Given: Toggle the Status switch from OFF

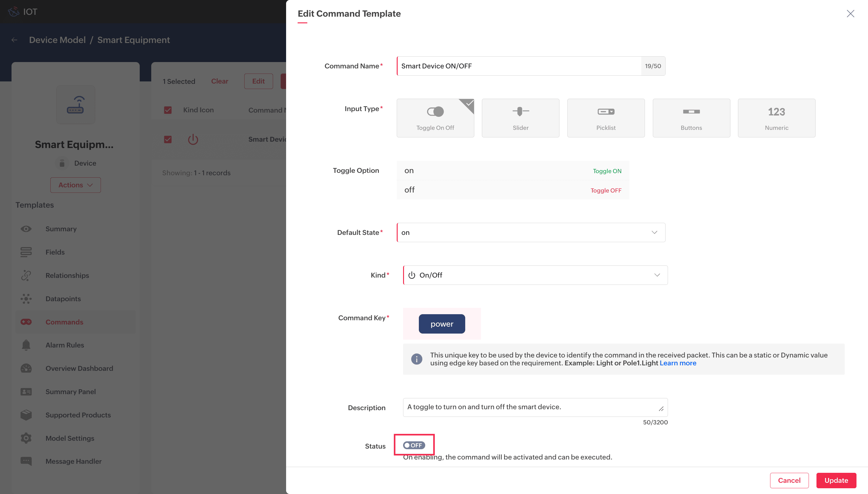Looking at the screenshot, I should 414,445.
